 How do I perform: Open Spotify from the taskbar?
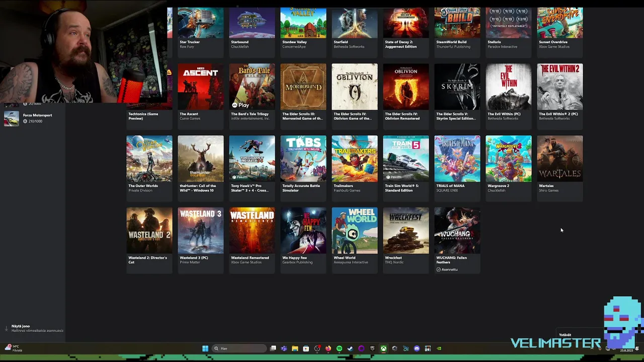(339, 348)
